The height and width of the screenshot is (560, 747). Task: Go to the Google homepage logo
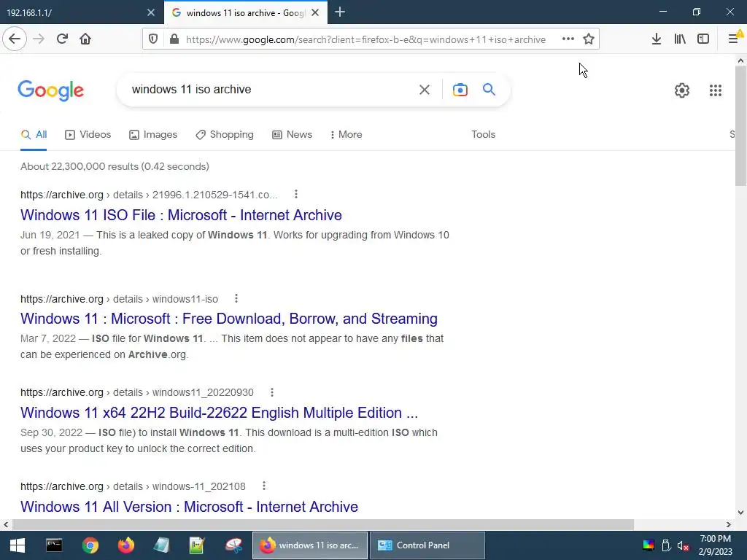coord(50,90)
